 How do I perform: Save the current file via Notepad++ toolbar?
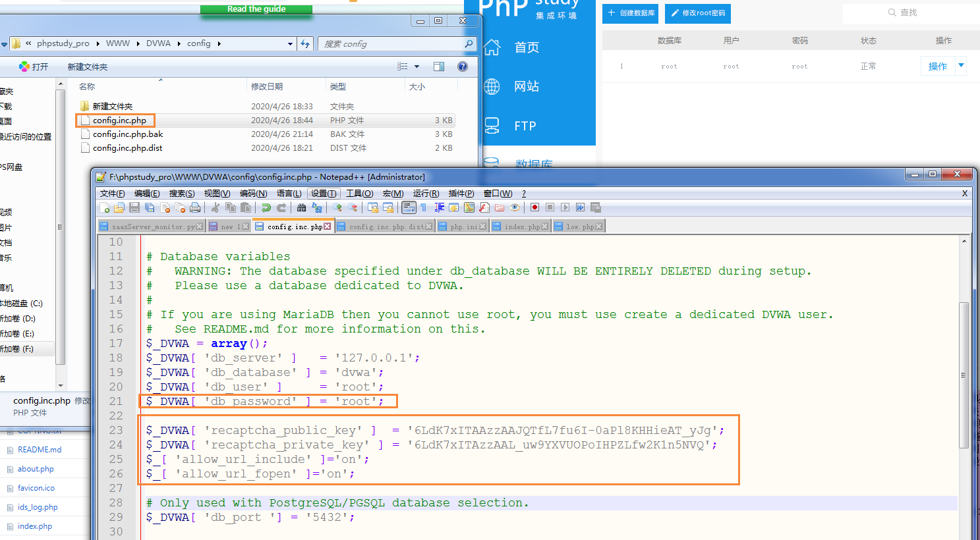tap(134, 207)
